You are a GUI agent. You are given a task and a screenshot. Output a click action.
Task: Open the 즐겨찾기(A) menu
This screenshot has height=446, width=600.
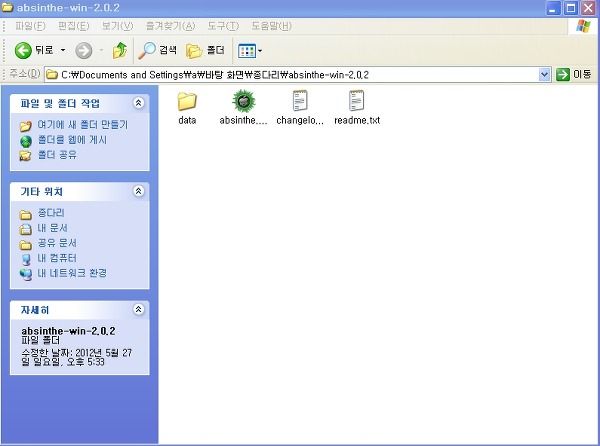click(170, 26)
